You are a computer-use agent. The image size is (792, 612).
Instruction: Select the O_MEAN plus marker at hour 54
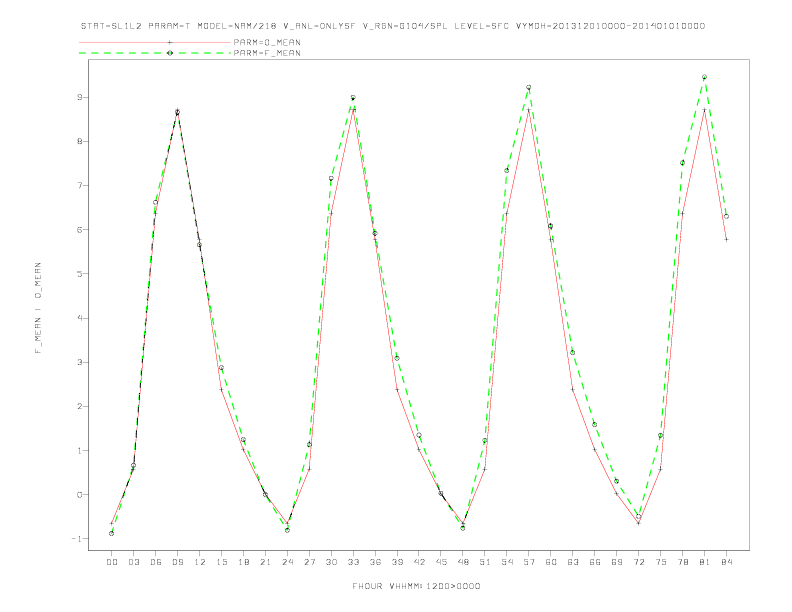tap(507, 213)
